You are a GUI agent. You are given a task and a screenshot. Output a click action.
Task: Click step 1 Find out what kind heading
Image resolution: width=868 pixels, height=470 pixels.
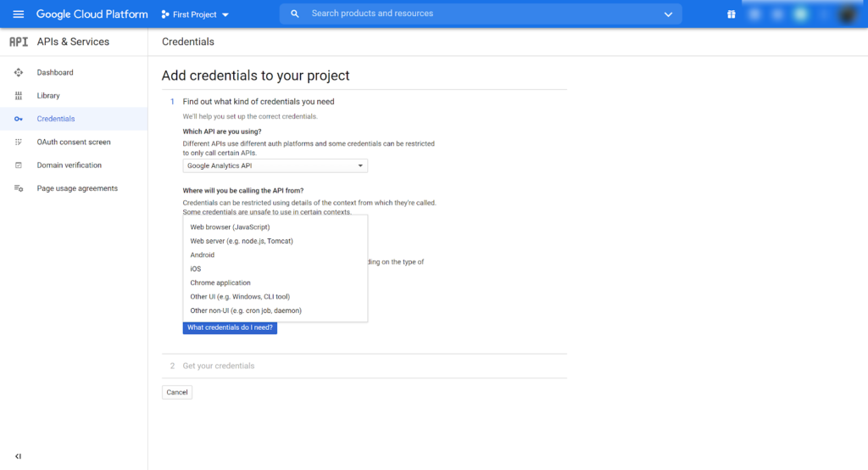(x=259, y=102)
